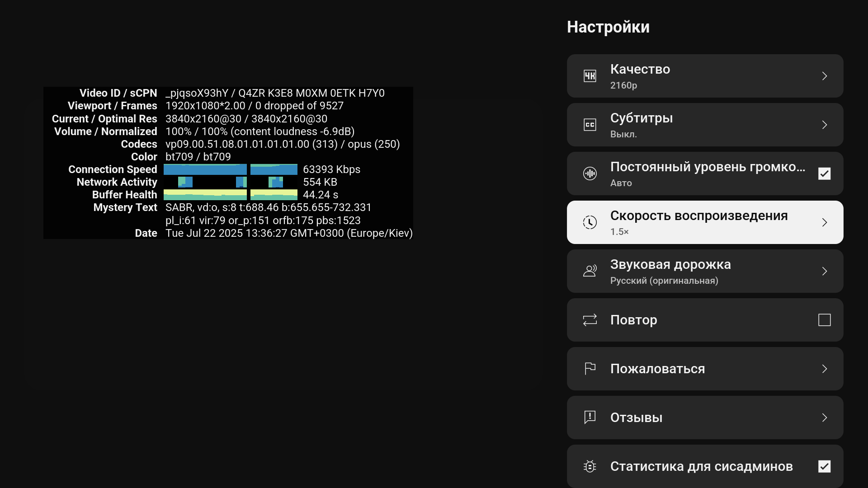Uncheck the Статистика для сисадминов checkbox
This screenshot has height=488, width=868.
point(824,466)
